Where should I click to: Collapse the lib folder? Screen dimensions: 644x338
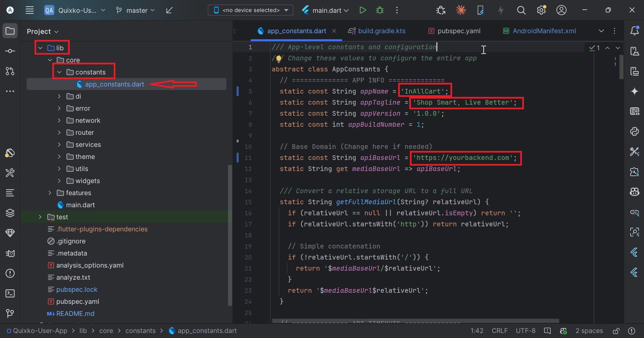pyautogui.click(x=40, y=48)
